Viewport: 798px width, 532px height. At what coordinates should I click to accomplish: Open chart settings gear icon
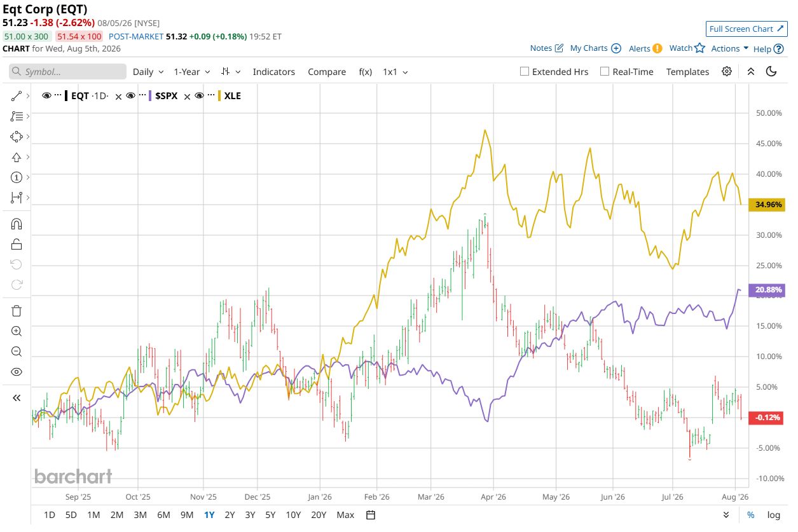727,71
